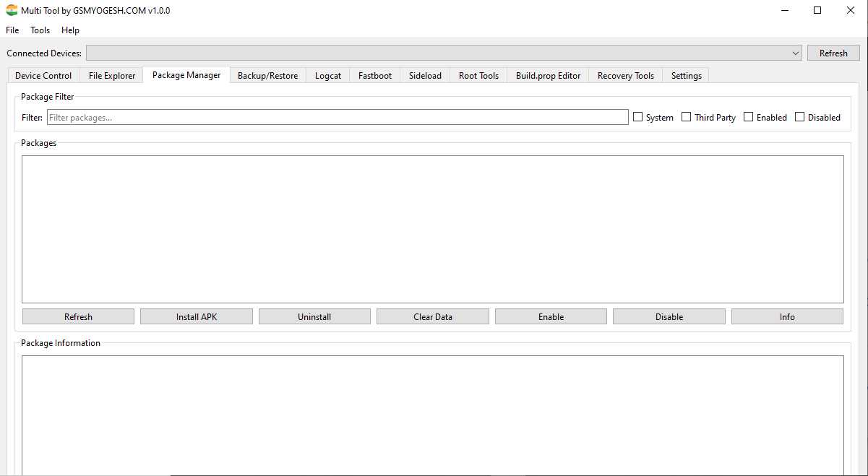This screenshot has width=868, height=476.
Task: Tick the Disabled packages checkbox
Action: (799, 117)
